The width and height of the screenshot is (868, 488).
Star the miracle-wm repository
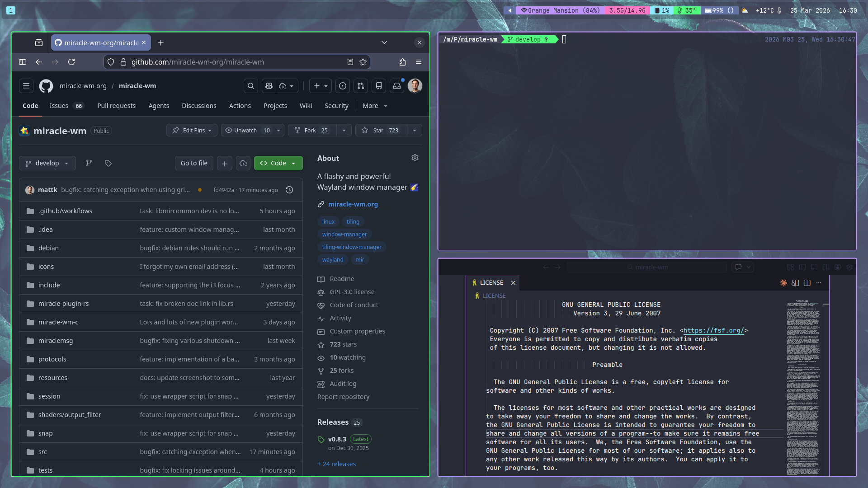coord(381,130)
